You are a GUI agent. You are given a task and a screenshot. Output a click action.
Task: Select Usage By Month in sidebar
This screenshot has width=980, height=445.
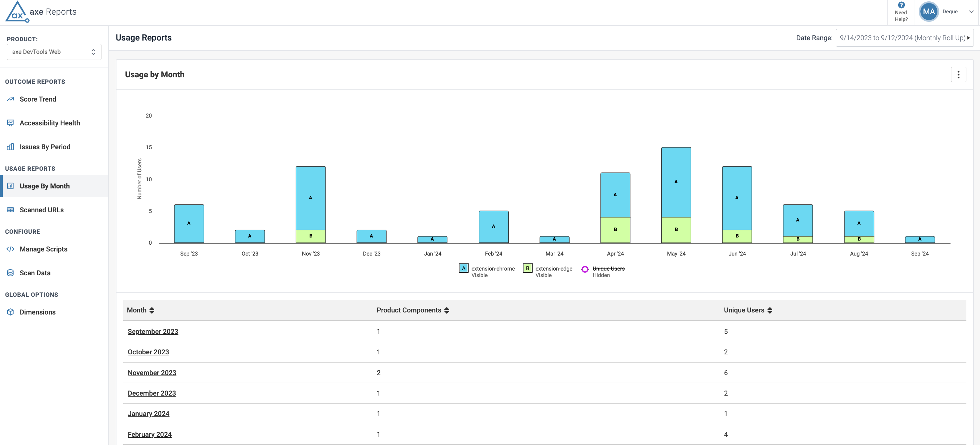(x=45, y=186)
